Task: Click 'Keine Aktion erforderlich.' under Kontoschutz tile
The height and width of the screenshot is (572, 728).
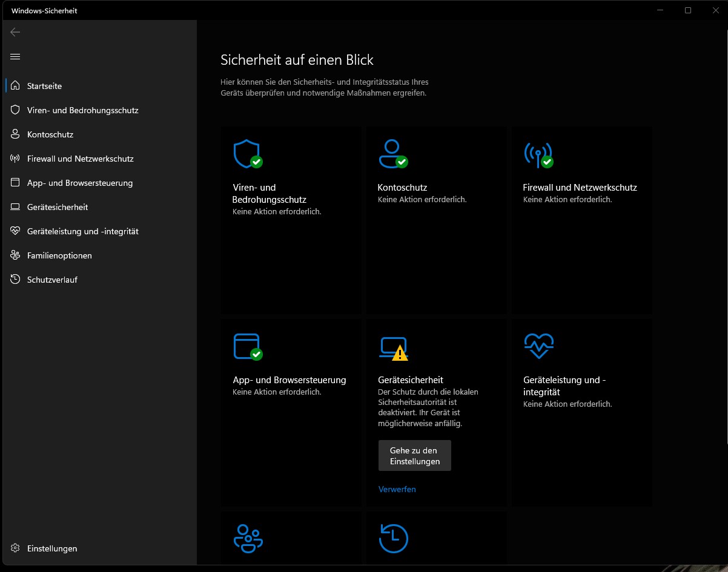Action: click(x=422, y=199)
